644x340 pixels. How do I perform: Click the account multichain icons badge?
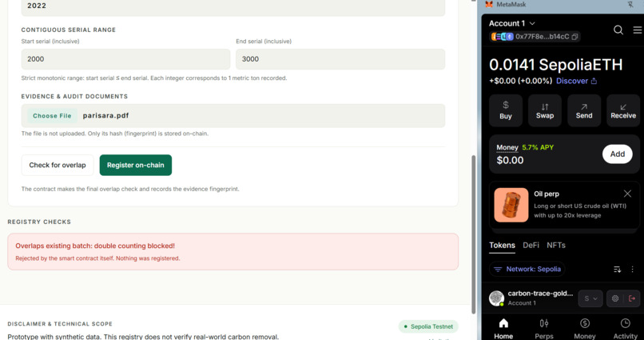(x=503, y=37)
